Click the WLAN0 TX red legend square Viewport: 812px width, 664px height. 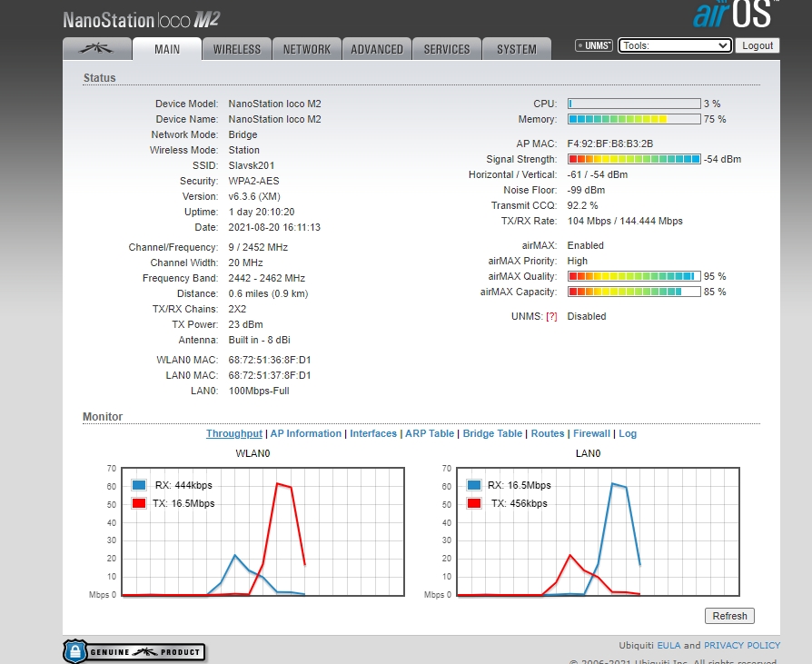coord(139,503)
